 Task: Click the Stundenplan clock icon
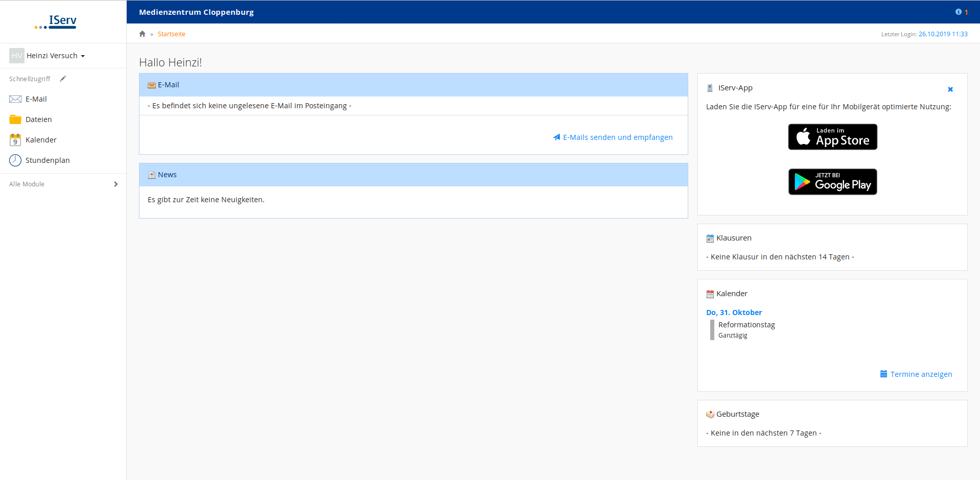[15, 160]
